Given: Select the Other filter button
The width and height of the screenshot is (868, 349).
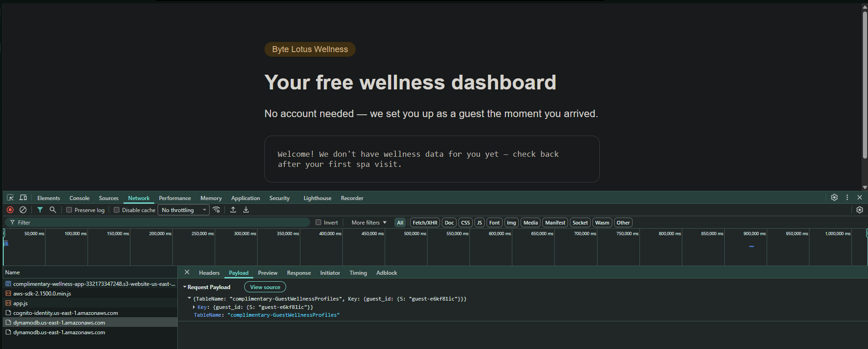Looking at the screenshot, I should (623, 223).
